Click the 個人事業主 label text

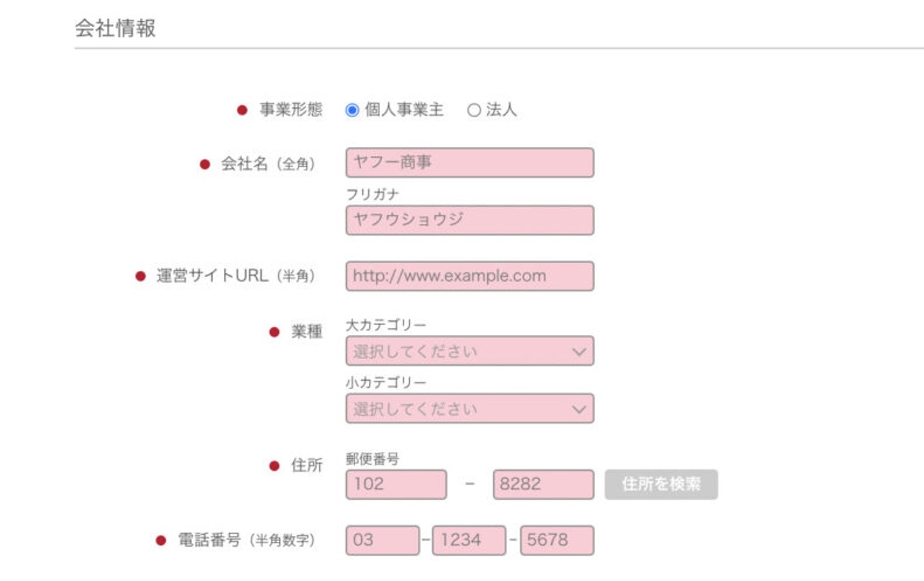pyautogui.click(x=404, y=109)
